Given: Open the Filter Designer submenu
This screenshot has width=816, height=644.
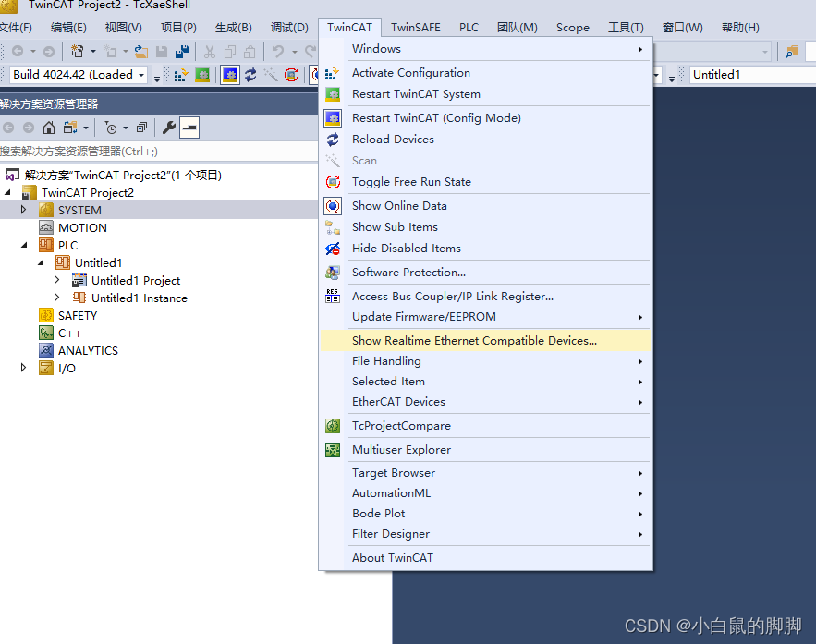Looking at the screenshot, I should point(485,534).
